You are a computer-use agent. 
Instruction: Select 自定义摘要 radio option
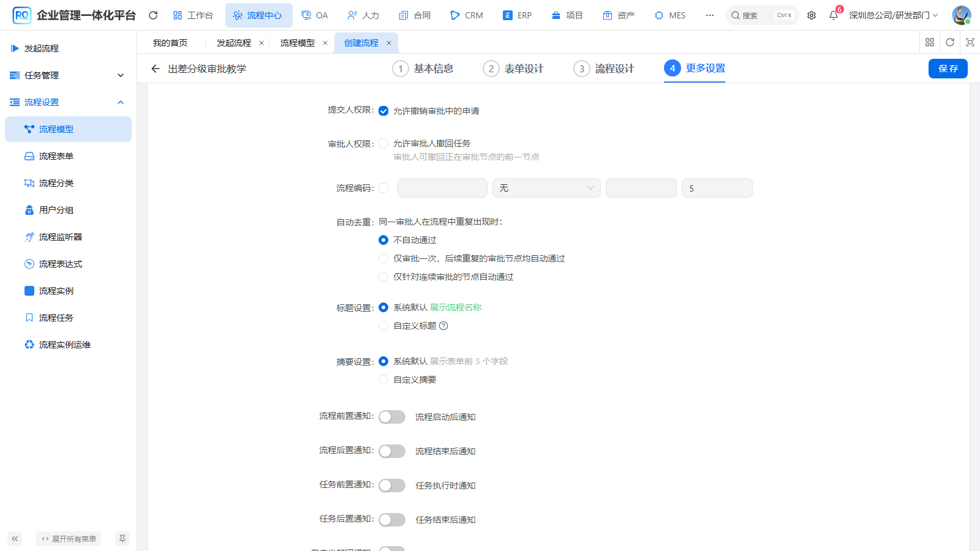383,380
